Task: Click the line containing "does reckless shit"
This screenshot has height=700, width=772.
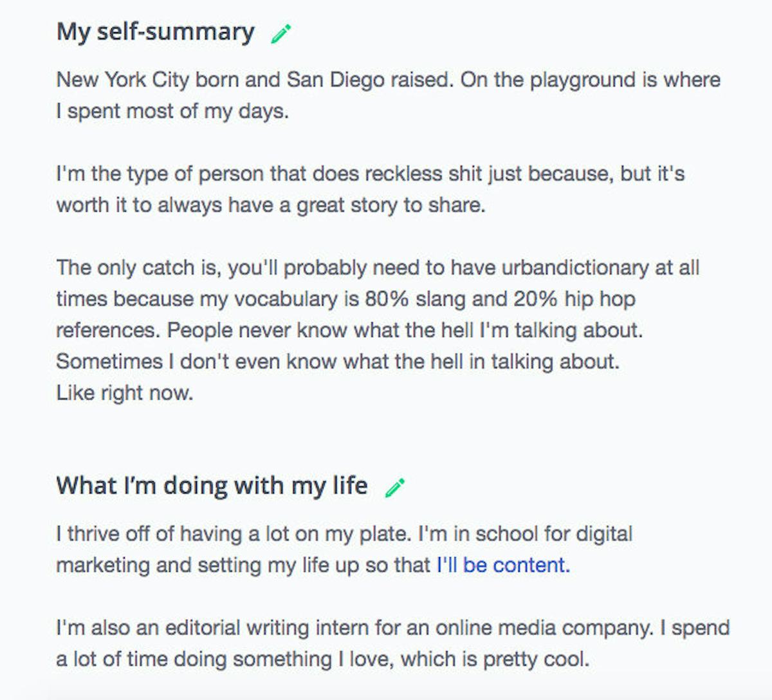Action: click(x=370, y=174)
